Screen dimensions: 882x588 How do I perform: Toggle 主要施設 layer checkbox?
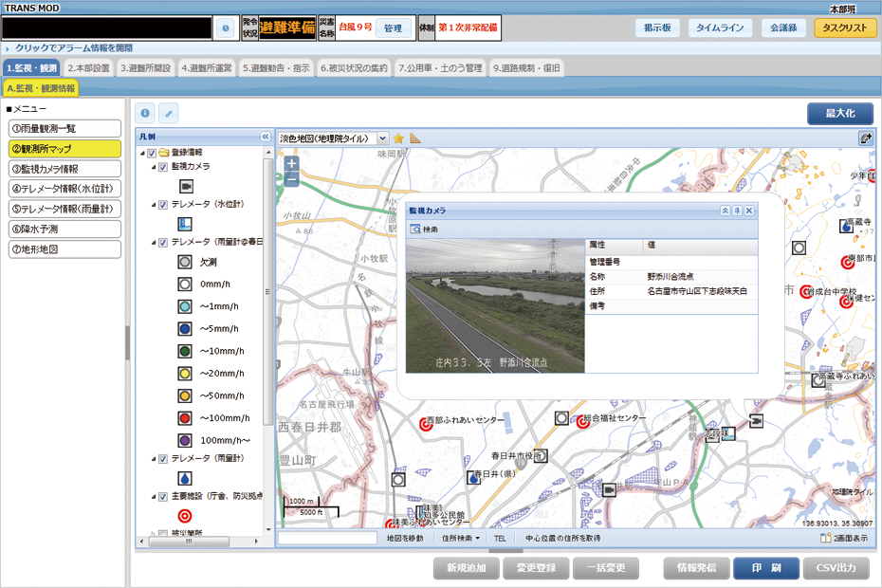163,497
